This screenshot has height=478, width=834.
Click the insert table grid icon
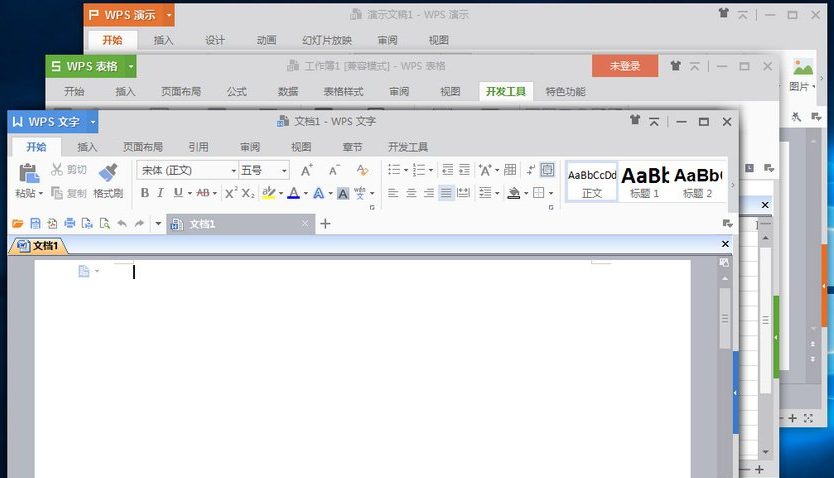click(510, 170)
